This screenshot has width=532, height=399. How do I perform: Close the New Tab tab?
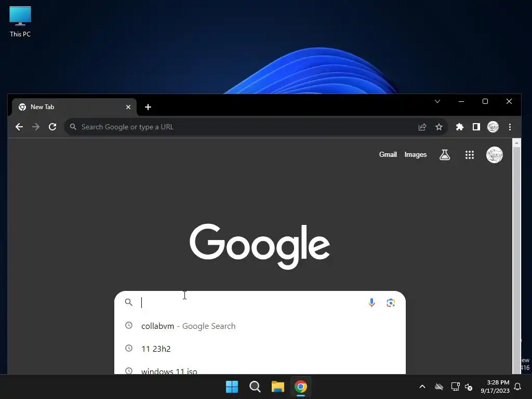click(128, 107)
